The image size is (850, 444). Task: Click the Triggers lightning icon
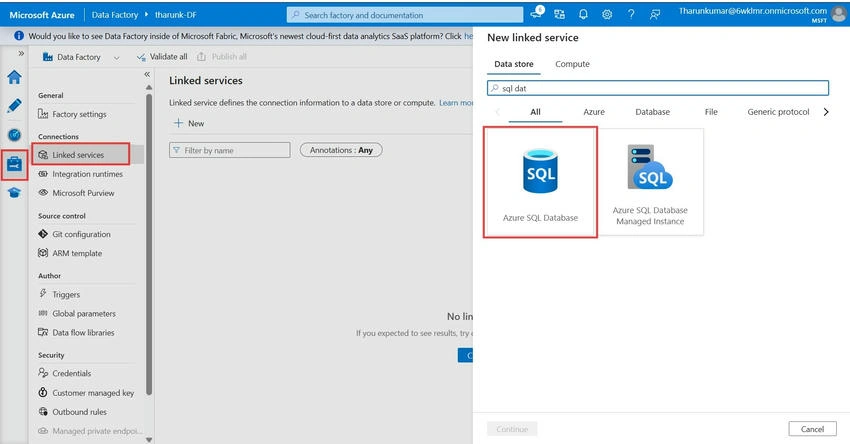click(x=43, y=293)
